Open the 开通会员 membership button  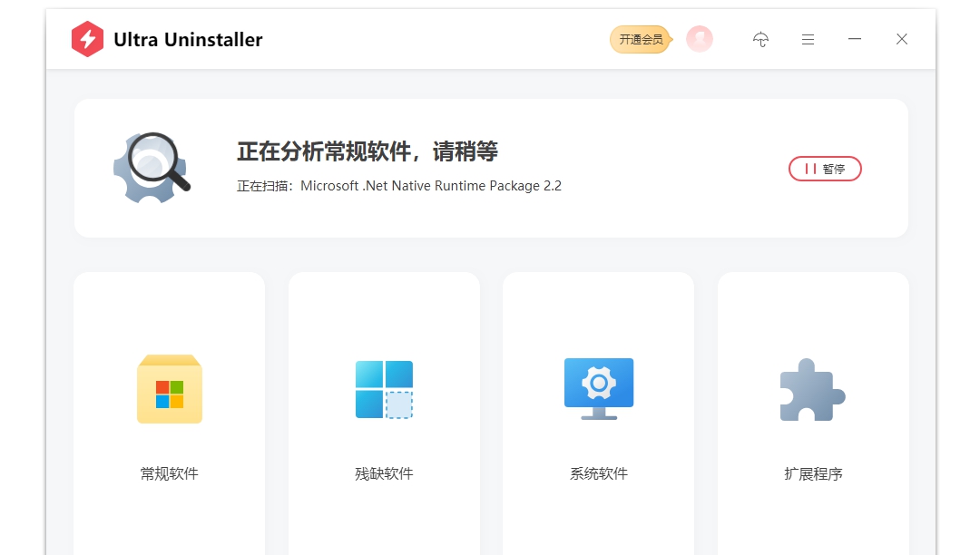point(641,39)
